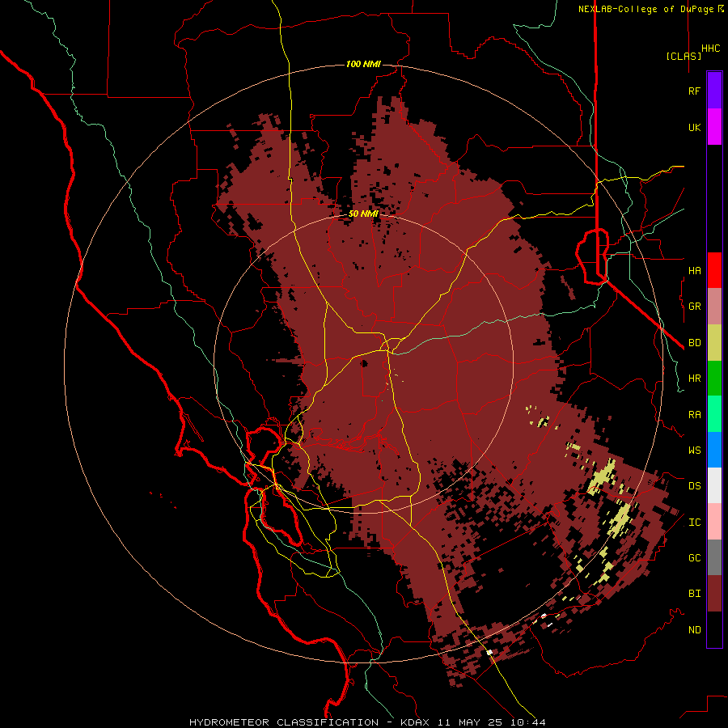Select the BD yellow legend swatch

coord(714,343)
